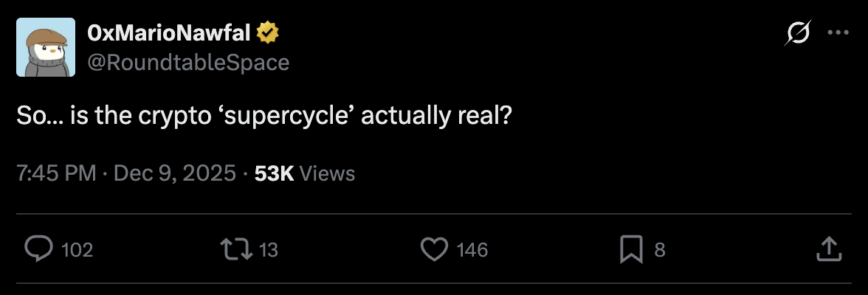Viewport: 868px width, 295px height.
Task: Click the Grok explain-post icon
Action: 798,33
